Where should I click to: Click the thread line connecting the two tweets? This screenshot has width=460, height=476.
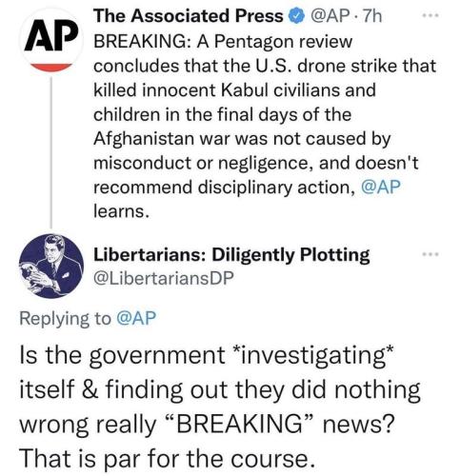(51, 151)
